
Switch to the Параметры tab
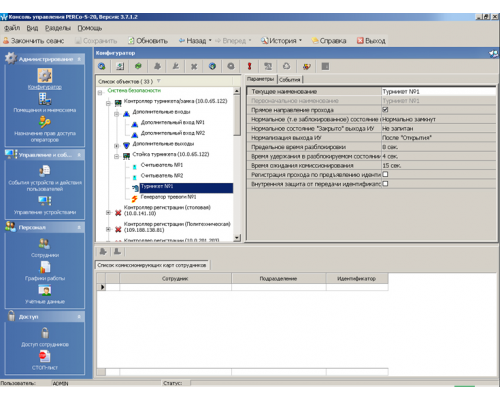tap(261, 79)
